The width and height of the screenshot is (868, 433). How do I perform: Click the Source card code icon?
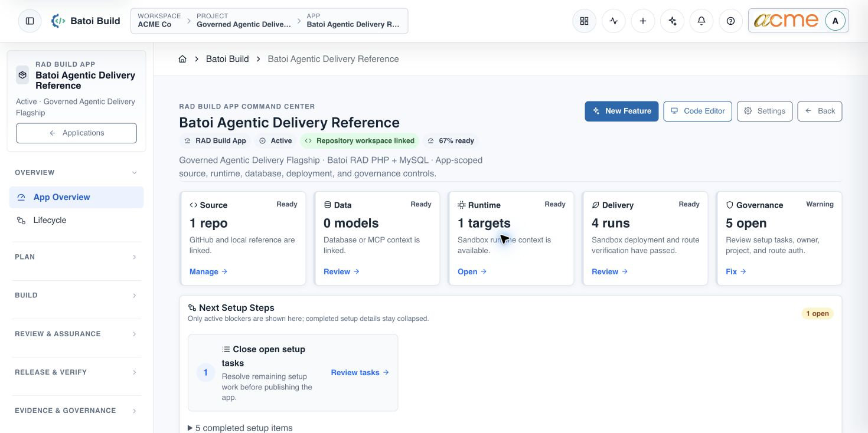click(193, 205)
